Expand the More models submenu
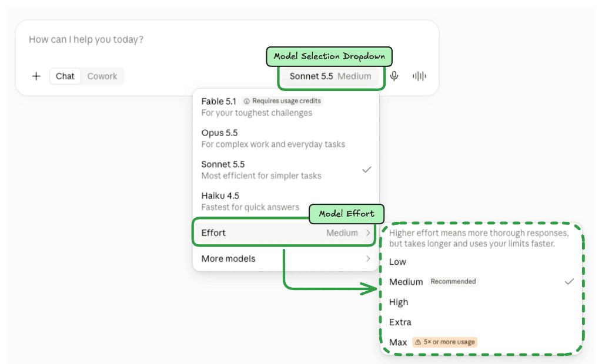602x364 pixels. coord(285,258)
